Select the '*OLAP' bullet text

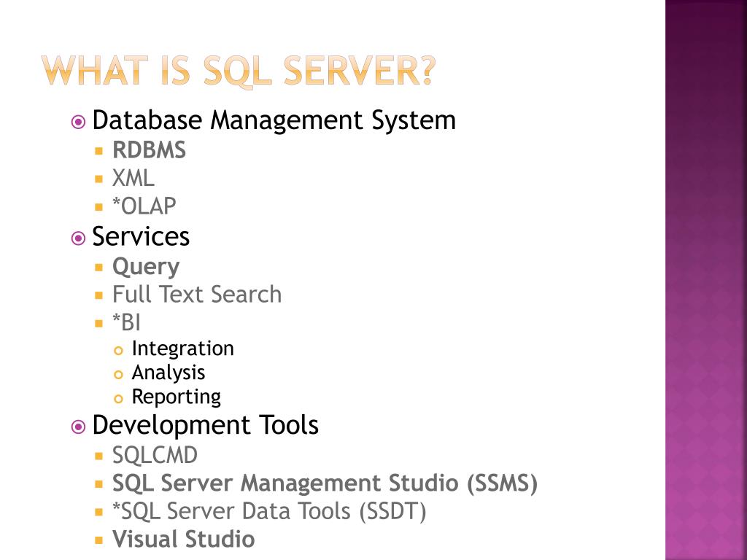point(144,206)
